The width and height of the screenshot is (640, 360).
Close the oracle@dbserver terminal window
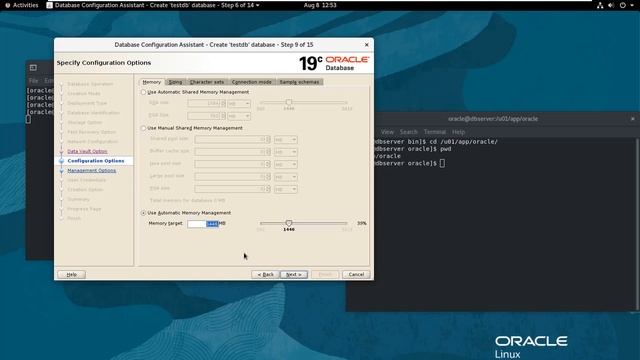coord(632,119)
